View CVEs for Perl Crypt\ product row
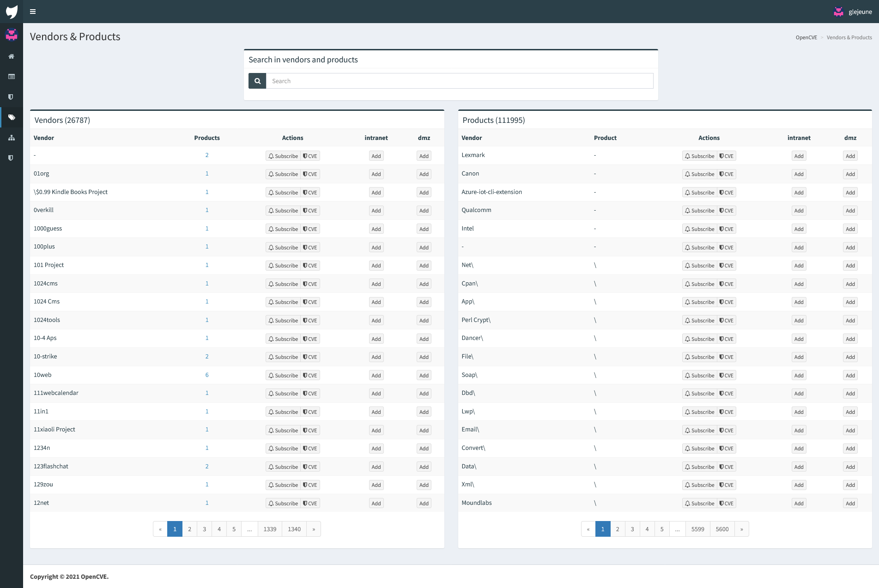 [x=727, y=321]
